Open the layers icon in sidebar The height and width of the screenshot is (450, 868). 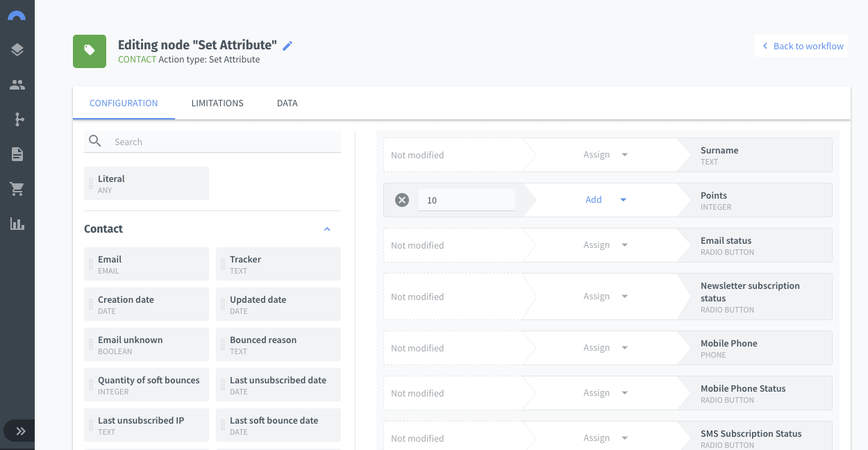(17, 50)
